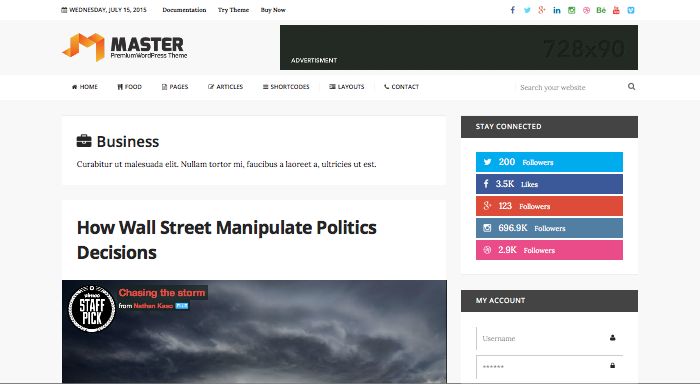Click the Buy Now link

[x=273, y=10]
